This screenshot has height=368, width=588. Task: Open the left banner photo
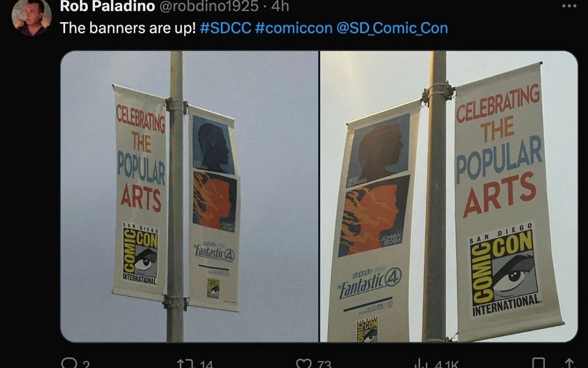pyautogui.click(x=190, y=196)
